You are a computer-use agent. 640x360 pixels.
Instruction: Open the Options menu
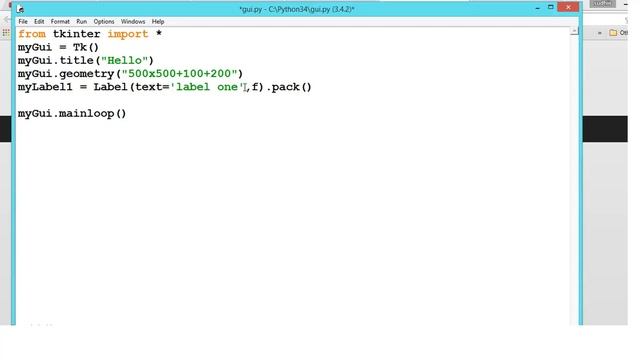[104, 22]
